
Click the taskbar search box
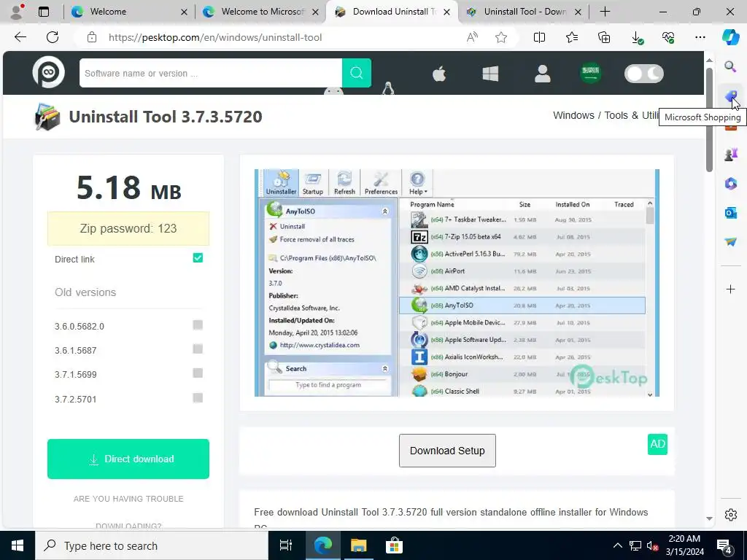[152, 545]
